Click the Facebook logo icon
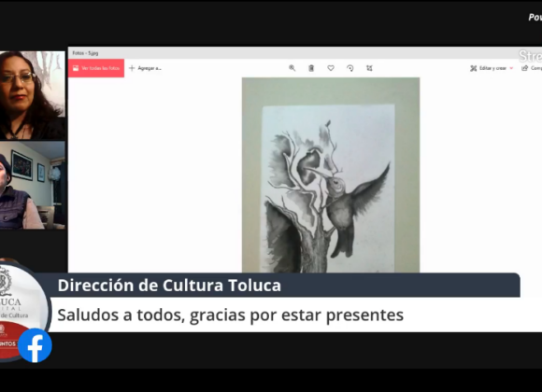The width and height of the screenshot is (542, 392). [x=35, y=345]
